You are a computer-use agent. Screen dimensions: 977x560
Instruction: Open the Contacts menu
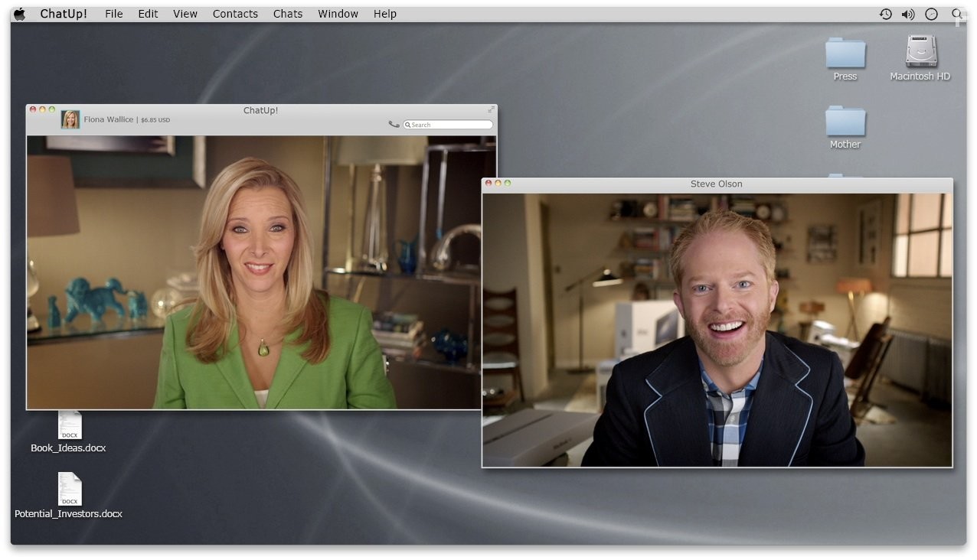235,13
